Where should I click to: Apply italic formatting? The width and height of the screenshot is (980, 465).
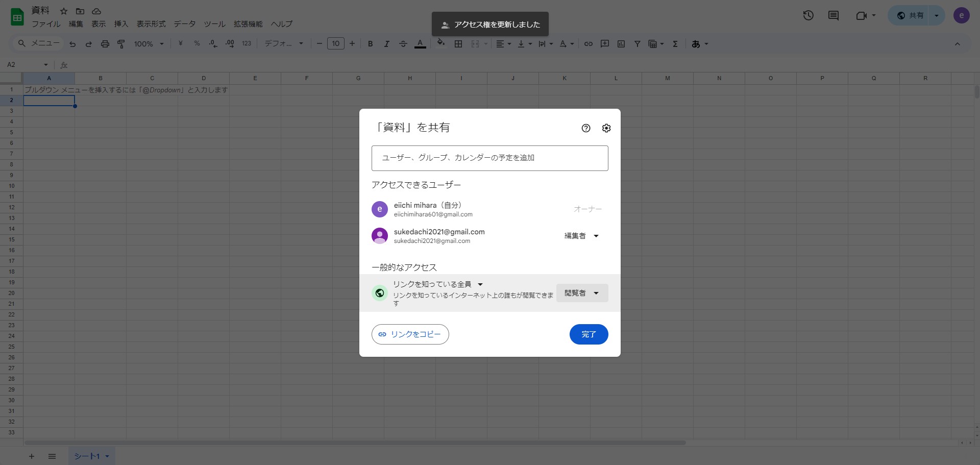[387, 44]
